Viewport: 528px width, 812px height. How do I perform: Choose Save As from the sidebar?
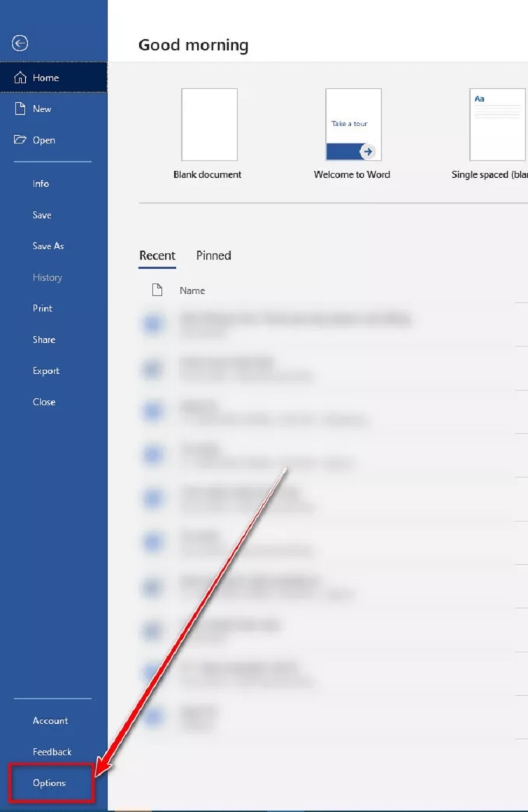tap(48, 246)
